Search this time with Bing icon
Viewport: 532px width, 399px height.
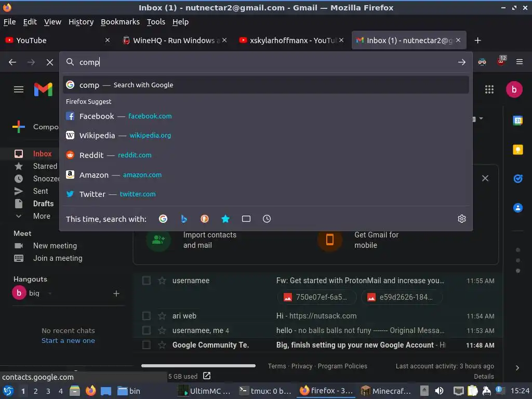click(x=184, y=219)
